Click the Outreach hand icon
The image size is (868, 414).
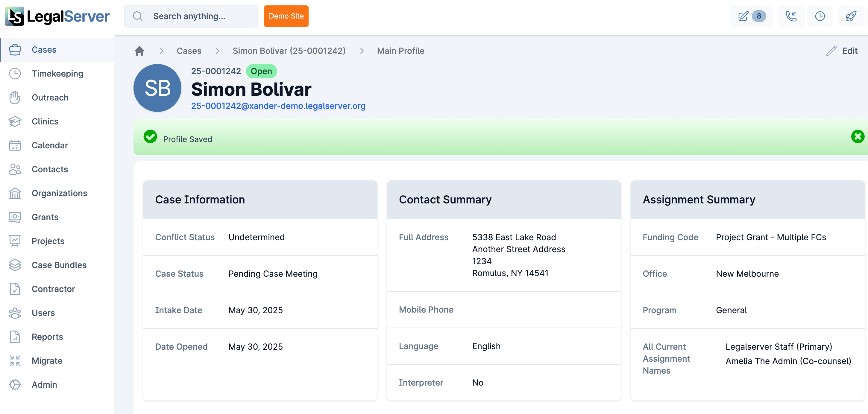pyautogui.click(x=15, y=97)
